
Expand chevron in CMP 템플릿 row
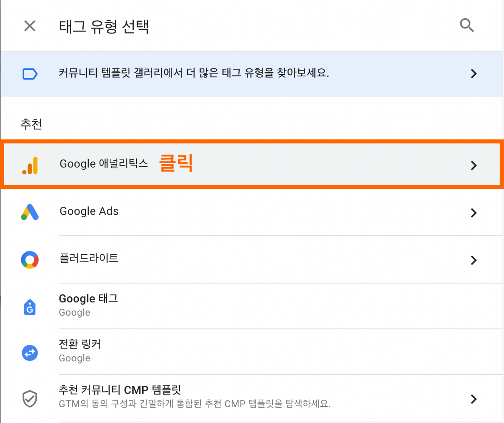click(474, 399)
